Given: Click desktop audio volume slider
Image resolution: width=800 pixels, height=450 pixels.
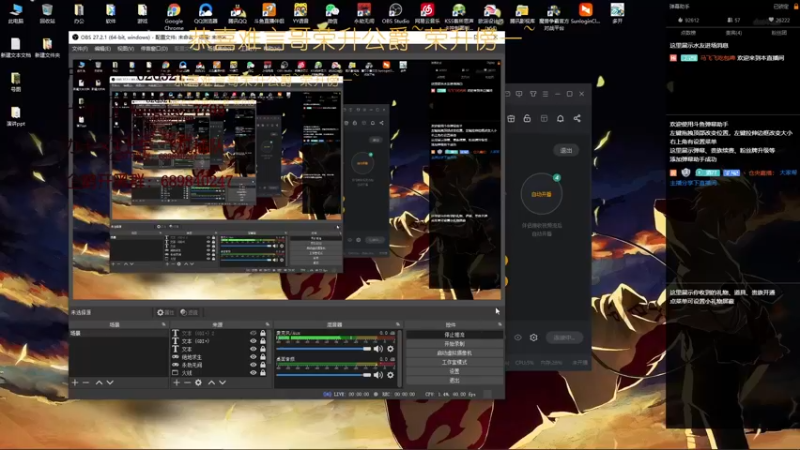Looking at the screenshot, I should coord(323,374).
